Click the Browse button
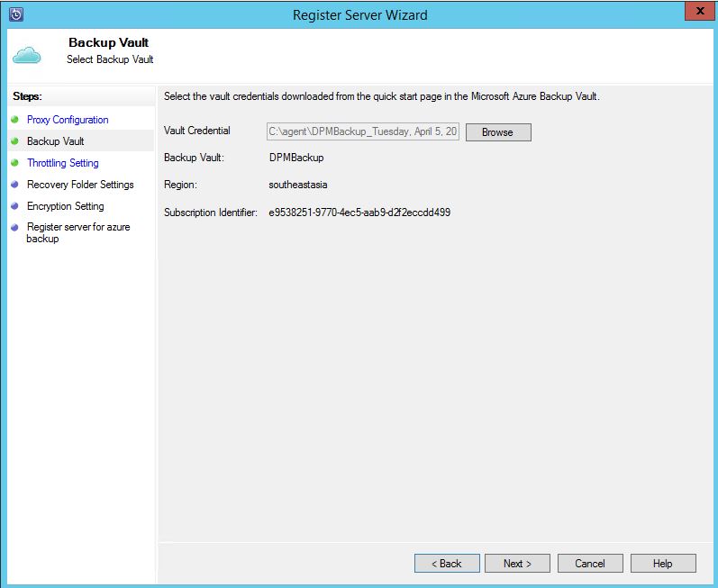Image resolution: width=718 pixels, height=588 pixels. [x=498, y=132]
